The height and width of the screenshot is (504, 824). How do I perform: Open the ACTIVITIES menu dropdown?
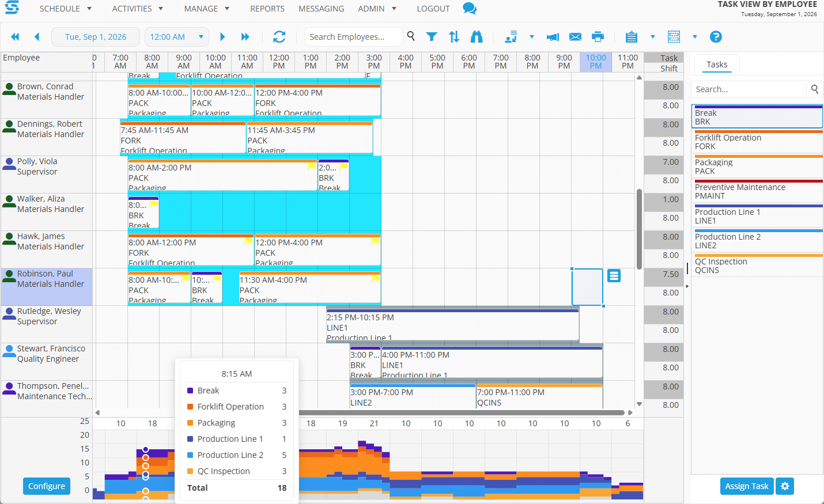click(138, 9)
